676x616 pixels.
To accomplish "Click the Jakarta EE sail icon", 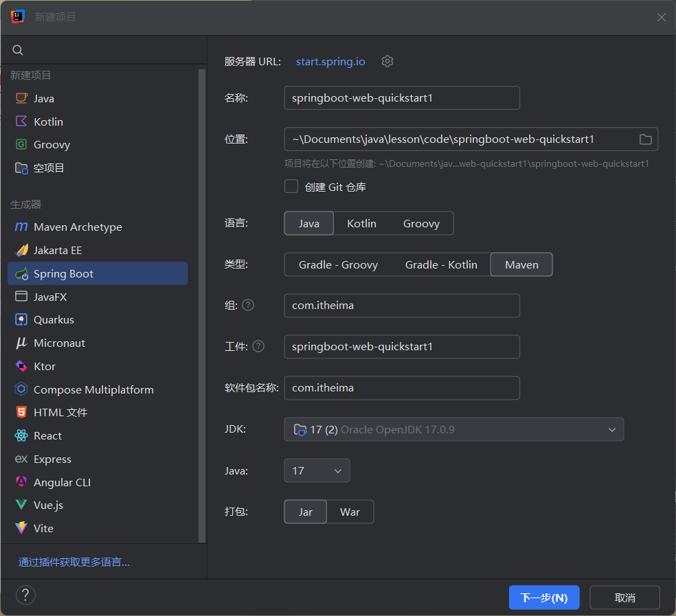I will click(21, 250).
